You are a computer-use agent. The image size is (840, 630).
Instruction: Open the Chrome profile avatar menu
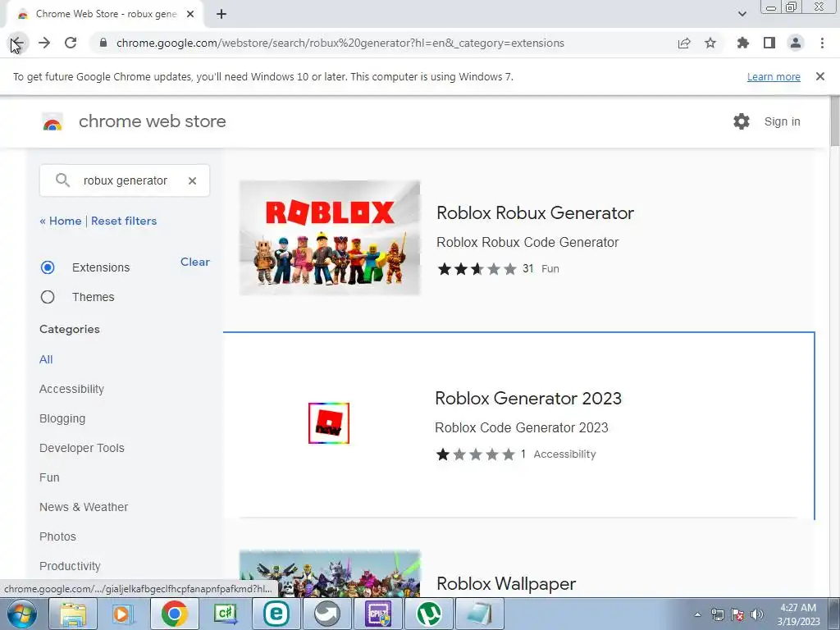pos(796,43)
